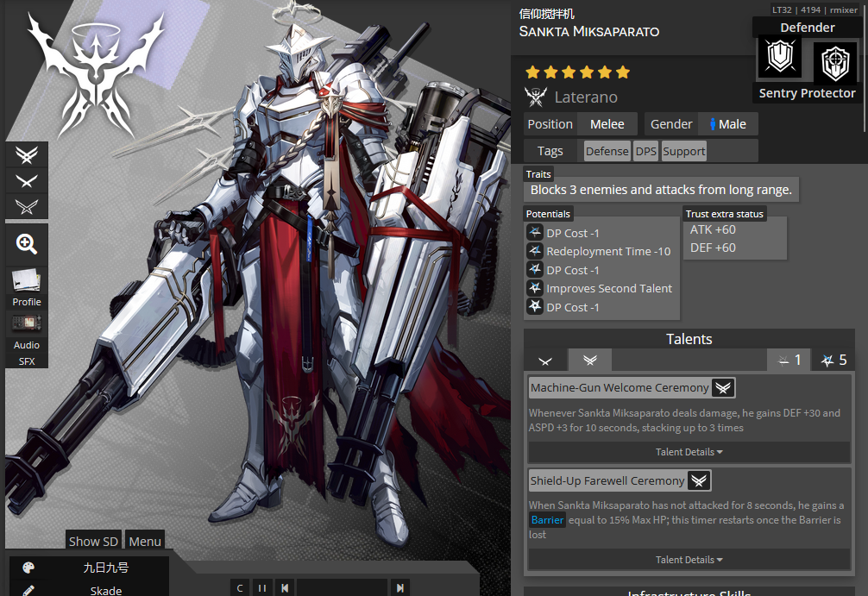
Task: Click the Melee position value
Action: (607, 124)
